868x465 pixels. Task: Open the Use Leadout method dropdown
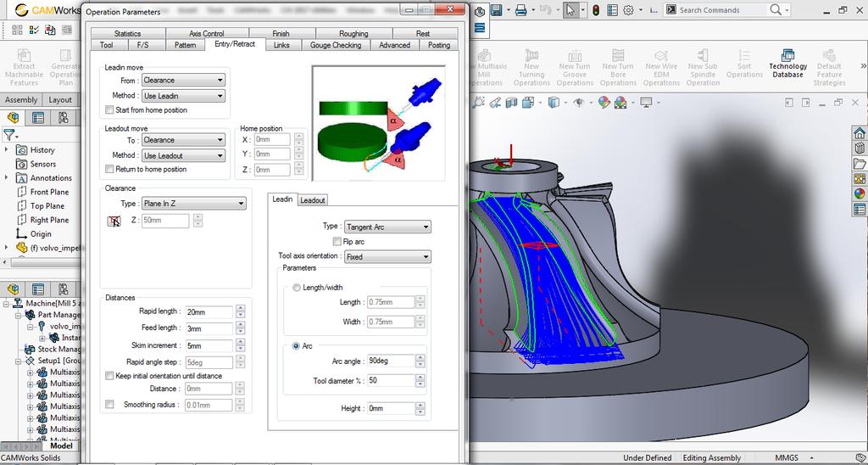(x=183, y=156)
